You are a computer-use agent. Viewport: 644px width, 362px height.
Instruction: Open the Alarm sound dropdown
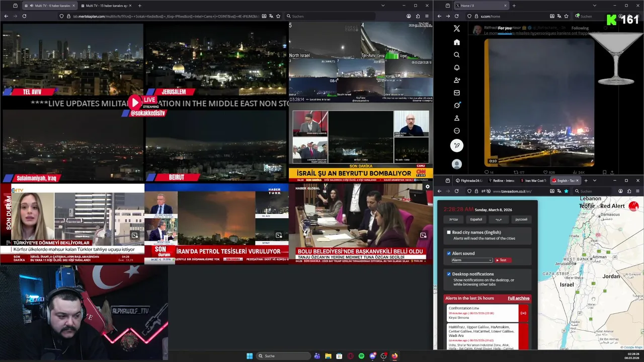coord(471,260)
